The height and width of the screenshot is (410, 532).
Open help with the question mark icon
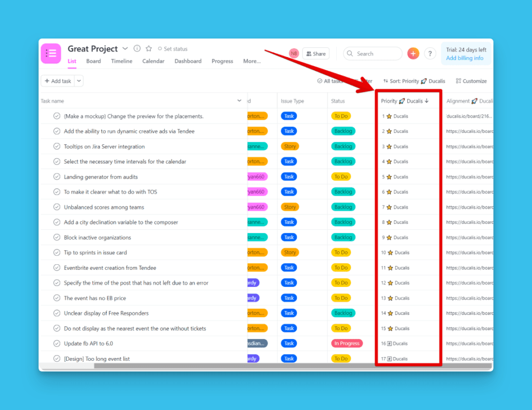[430, 53]
